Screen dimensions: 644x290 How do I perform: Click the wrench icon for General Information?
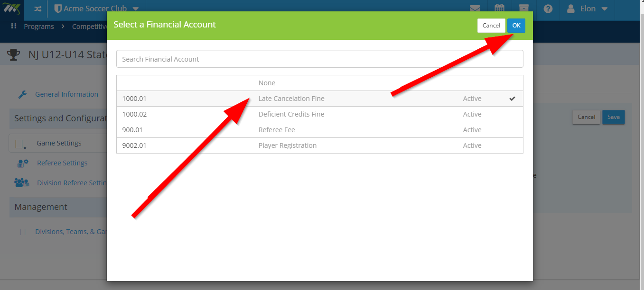[22, 94]
